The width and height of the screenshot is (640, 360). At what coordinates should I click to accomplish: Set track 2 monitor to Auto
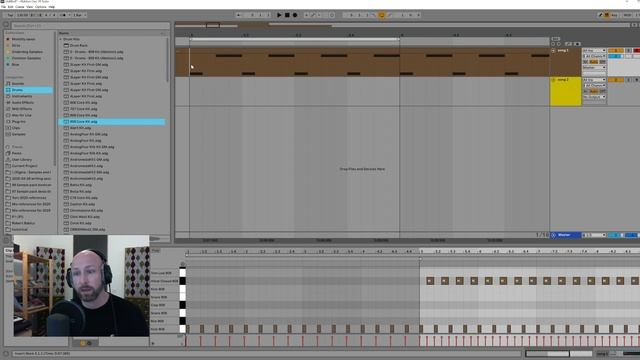pos(594,91)
